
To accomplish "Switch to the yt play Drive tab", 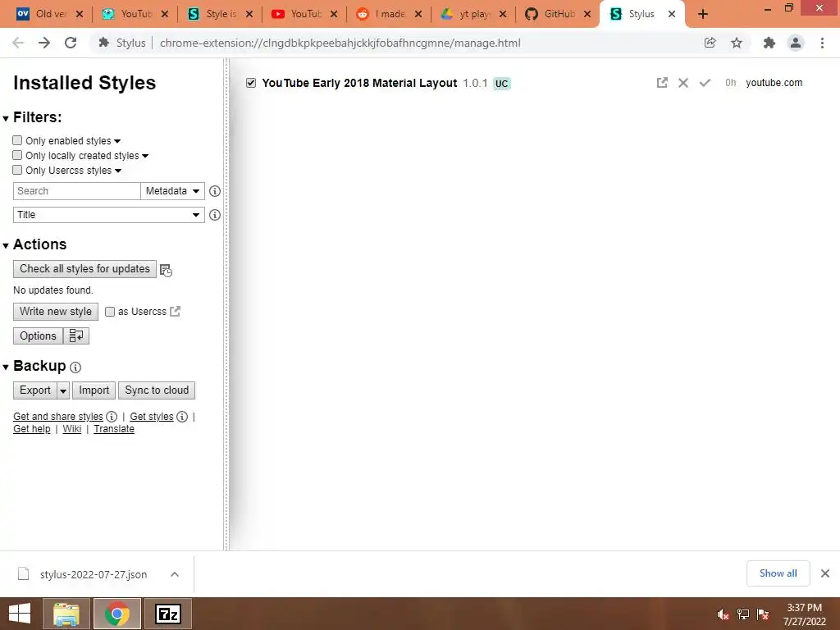I will (x=473, y=14).
